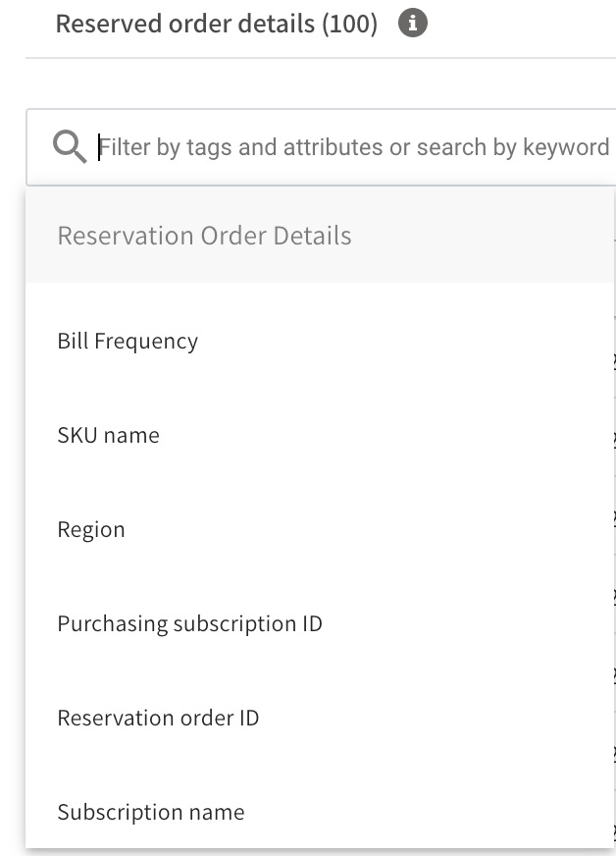Filter the reserved orders by Region
616x856 pixels.
click(91, 530)
